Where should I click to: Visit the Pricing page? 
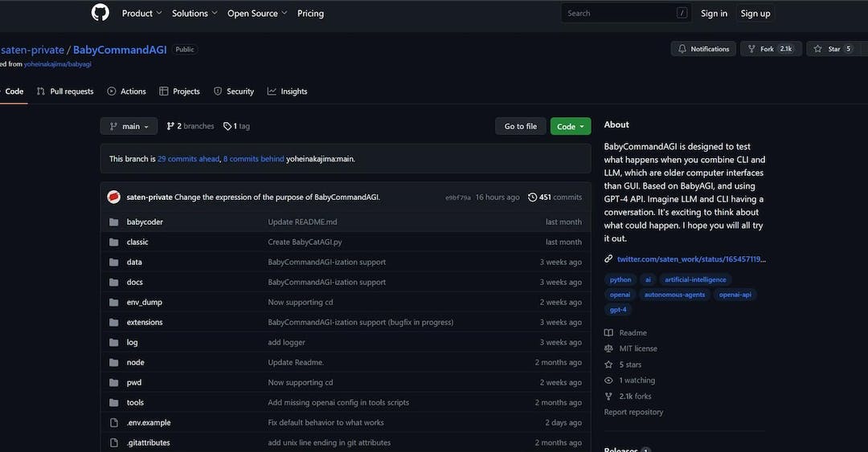pyautogui.click(x=310, y=14)
